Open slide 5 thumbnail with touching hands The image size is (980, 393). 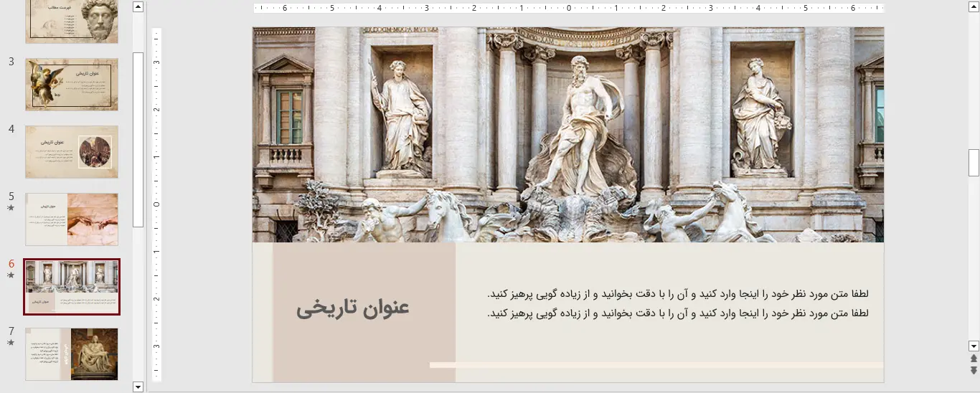tap(72, 219)
